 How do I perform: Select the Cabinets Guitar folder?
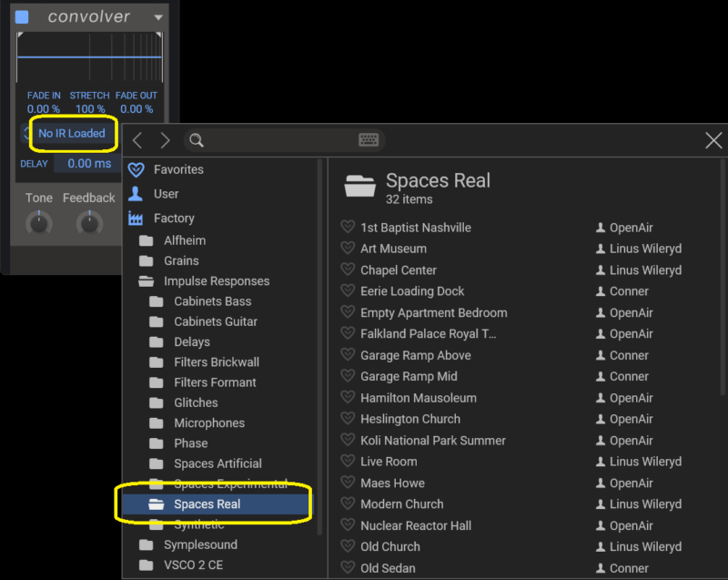click(x=216, y=321)
